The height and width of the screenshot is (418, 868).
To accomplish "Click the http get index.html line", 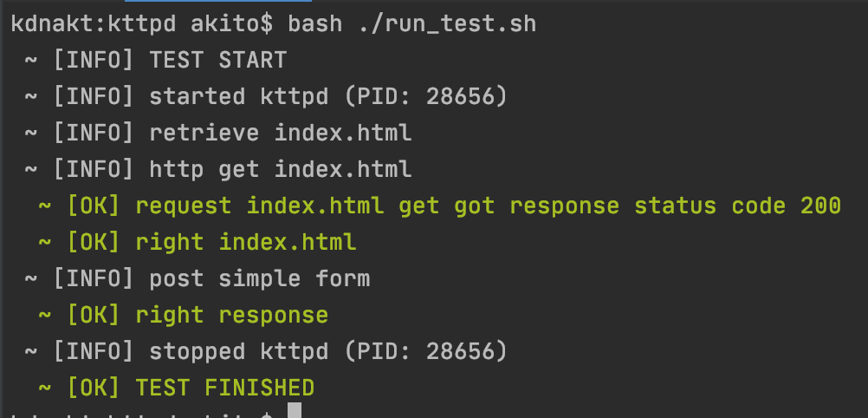I will (x=218, y=169).
